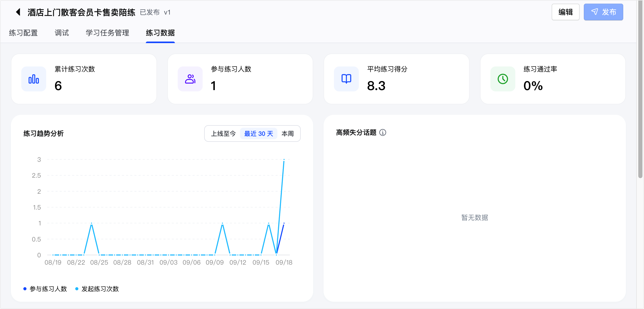This screenshot has width=644, height=309.
Task: Switch to the 调试 tab
Action: 62,33
